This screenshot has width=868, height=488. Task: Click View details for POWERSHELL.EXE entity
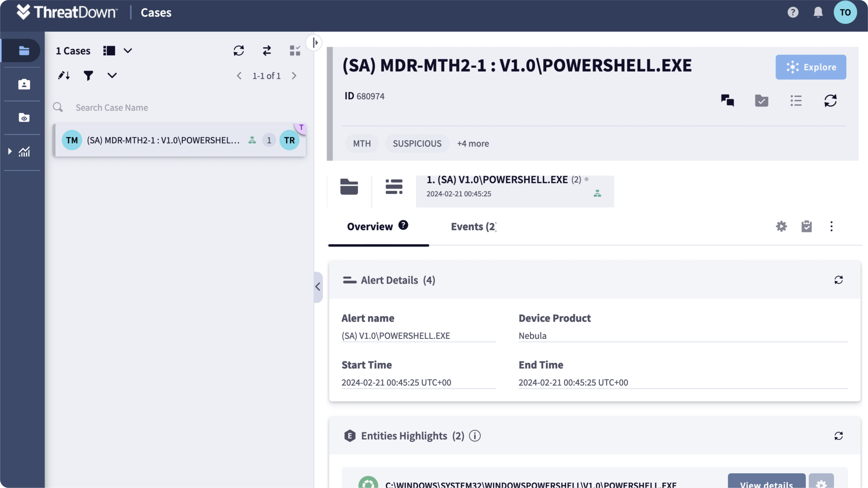766,481
